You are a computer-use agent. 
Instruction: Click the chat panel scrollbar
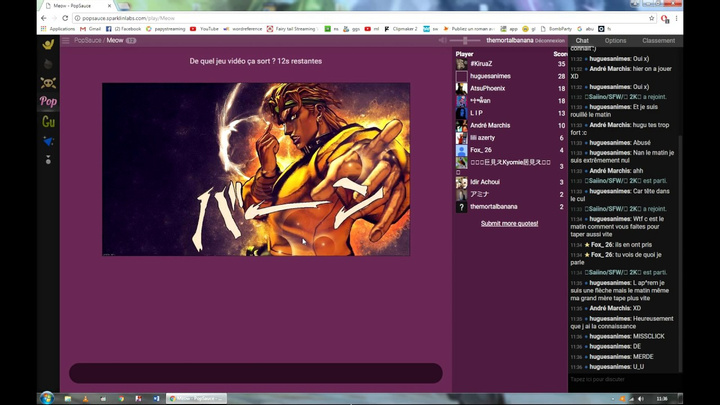click(x=680, y=253)
